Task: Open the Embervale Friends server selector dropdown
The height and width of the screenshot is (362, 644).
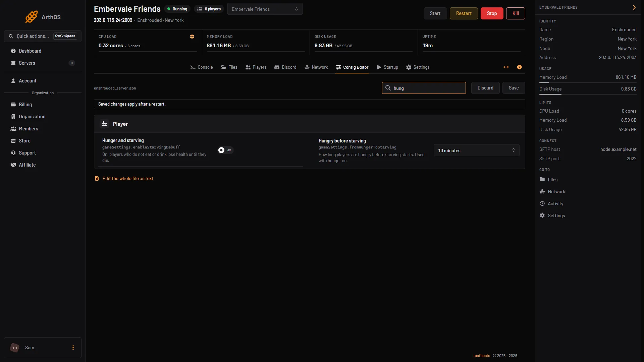Action: [265, 9]
